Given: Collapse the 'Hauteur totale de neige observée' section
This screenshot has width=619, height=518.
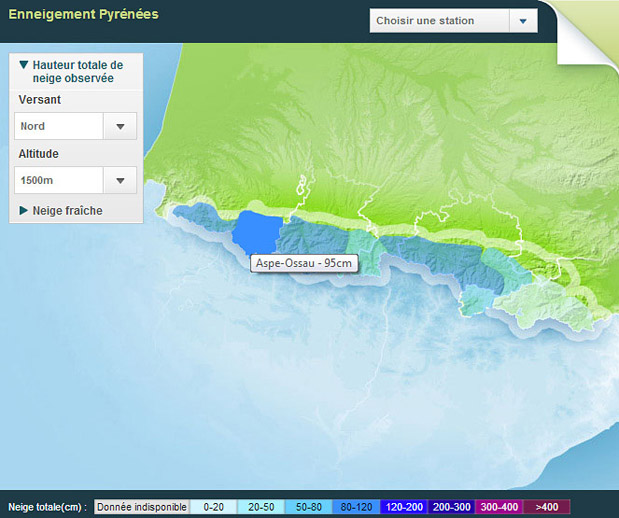Looking at the screenshot, I should click(75, 71).
